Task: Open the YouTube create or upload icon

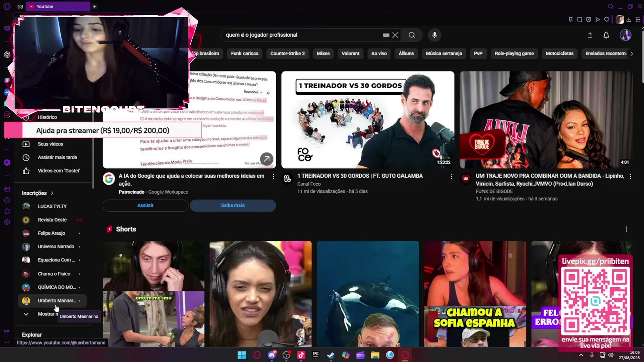Action: click(590, 35)
